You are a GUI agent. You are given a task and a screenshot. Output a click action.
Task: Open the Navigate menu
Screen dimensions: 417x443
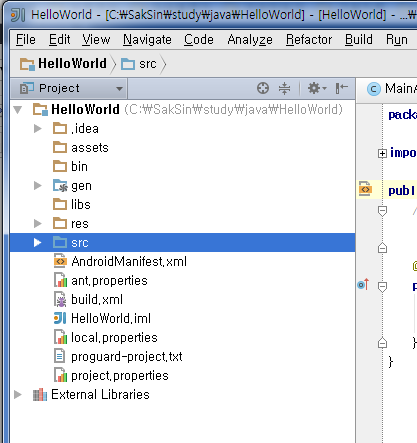[147, 40]
